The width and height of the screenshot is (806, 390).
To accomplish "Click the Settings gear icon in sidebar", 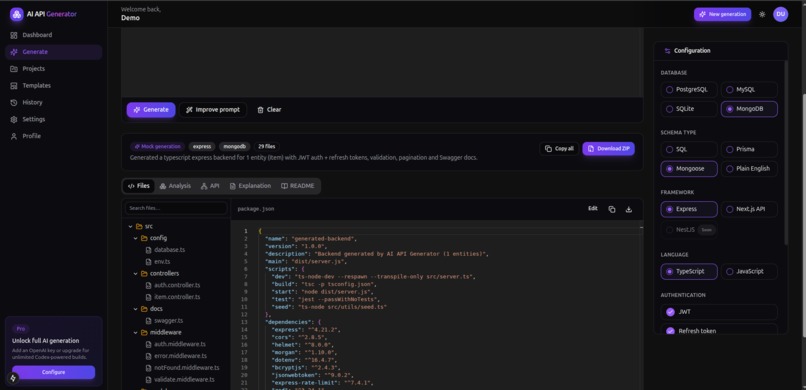I will [x=14, y=119].
